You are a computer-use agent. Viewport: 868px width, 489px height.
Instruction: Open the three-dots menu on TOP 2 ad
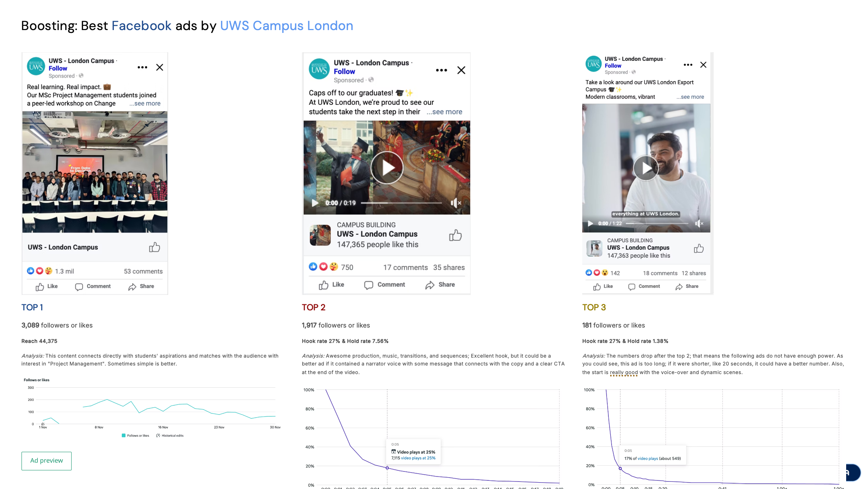click(x=442, y=70)
